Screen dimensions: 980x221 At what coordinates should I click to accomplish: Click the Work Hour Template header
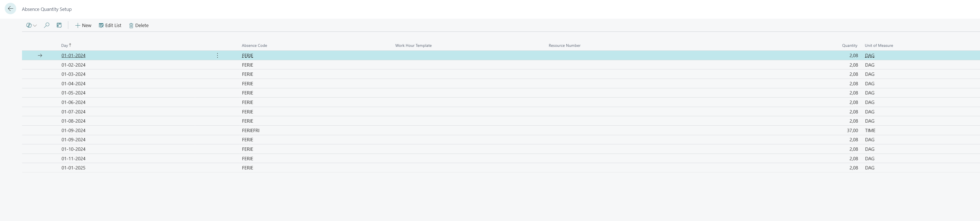pyautogui.click(x=413, y=45)
